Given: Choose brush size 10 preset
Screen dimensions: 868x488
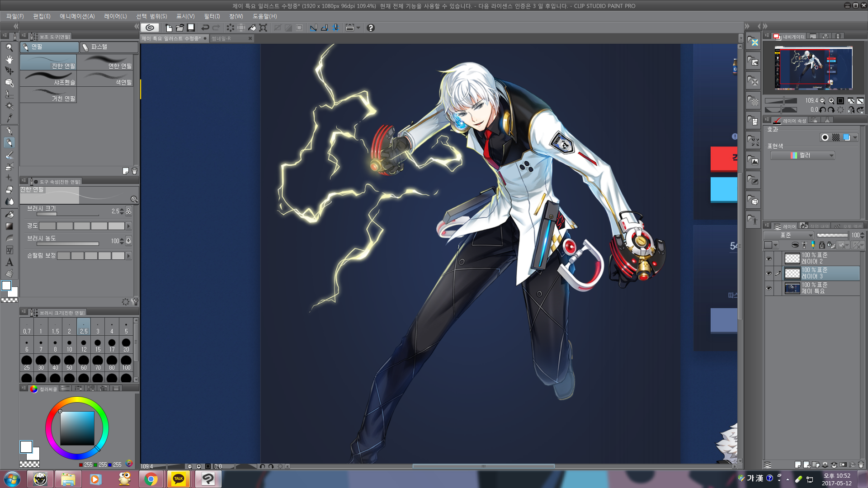Looking at the screenshot, I should click(69, 345).
